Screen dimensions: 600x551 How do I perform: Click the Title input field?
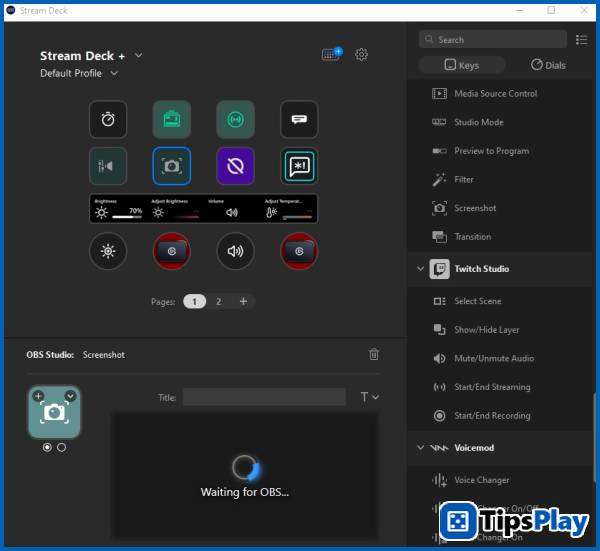point(264,397)
